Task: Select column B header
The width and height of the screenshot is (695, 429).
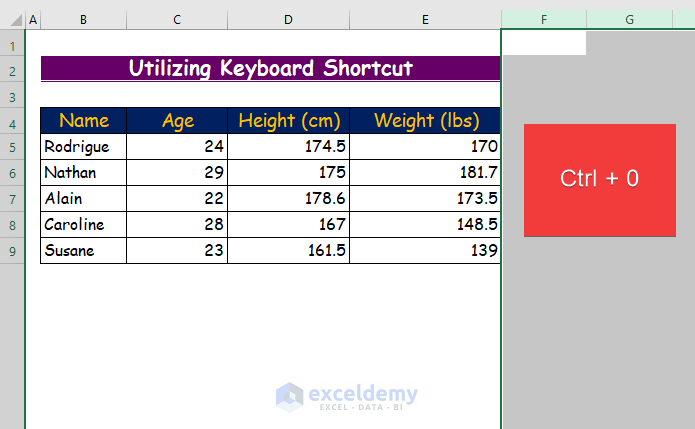Action: (83, 19)
